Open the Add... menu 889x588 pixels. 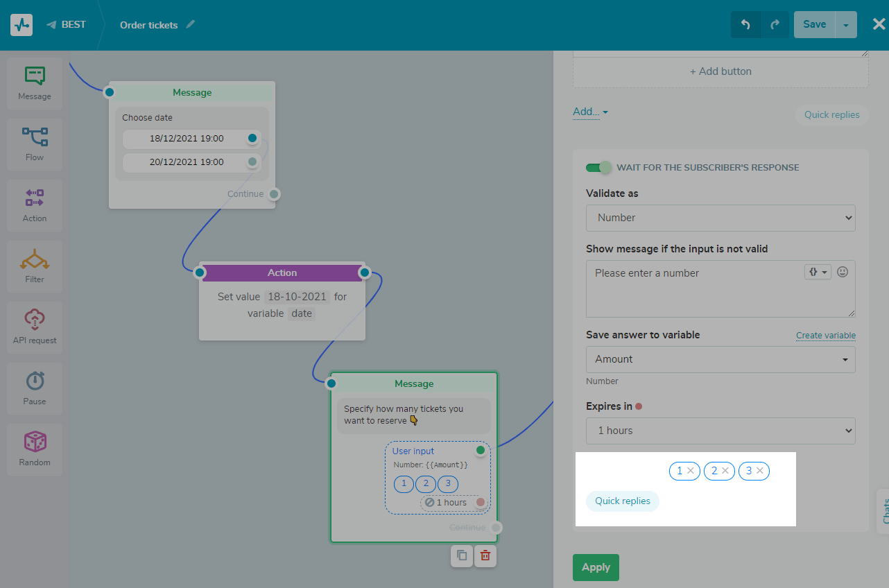tap(589, 112)
